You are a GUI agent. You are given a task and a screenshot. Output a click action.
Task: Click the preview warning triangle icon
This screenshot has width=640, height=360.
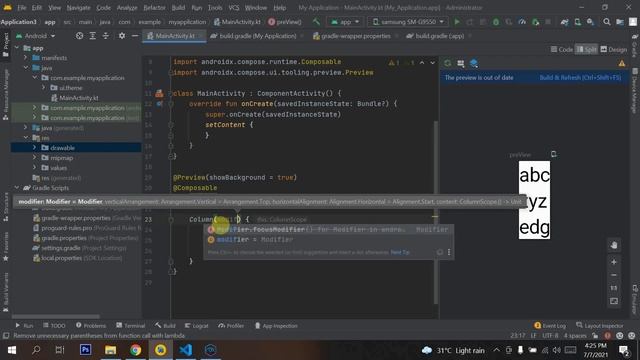coord(622,63)
